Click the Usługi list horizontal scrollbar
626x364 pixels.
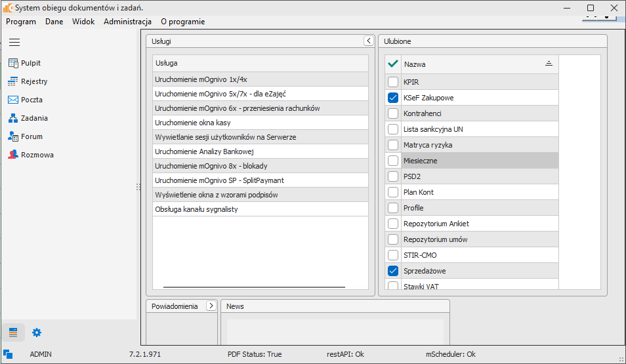click(254, 287)
